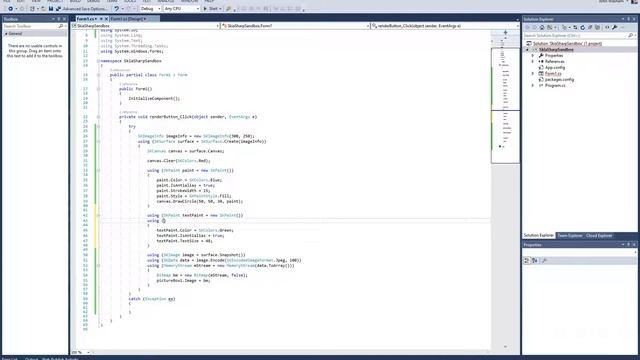Click the search magnifier in the Toolbox panel
This screenshot has width=640, height=360.
tap(61, 26)
